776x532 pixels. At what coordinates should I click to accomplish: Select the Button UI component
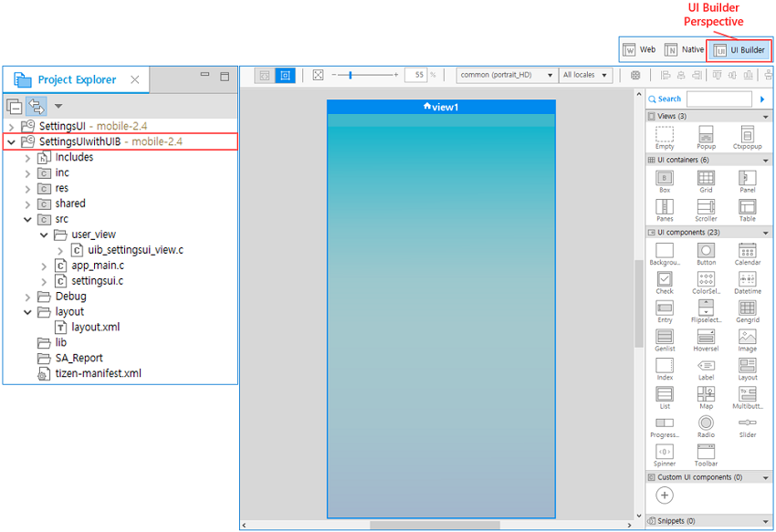click(706, 251)
